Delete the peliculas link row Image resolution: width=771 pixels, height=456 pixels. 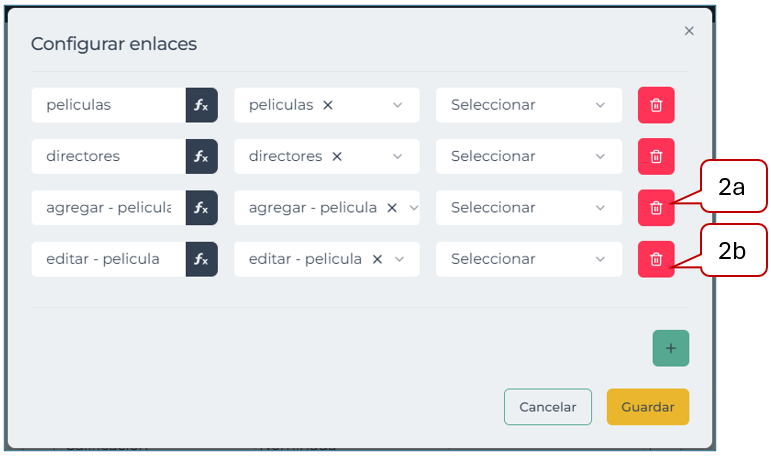(x=656, y=105)
